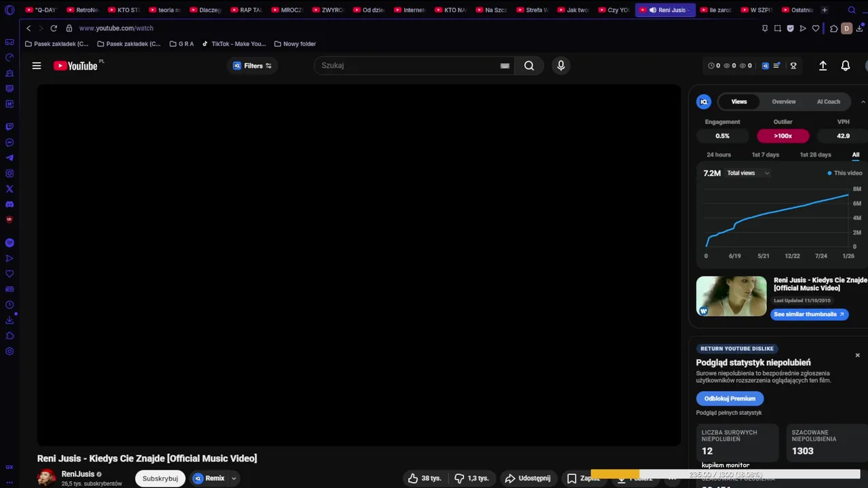Open browser extensions puzzle icon
Viewport: 868px width, 488px height.
click(x=834, y=28)
